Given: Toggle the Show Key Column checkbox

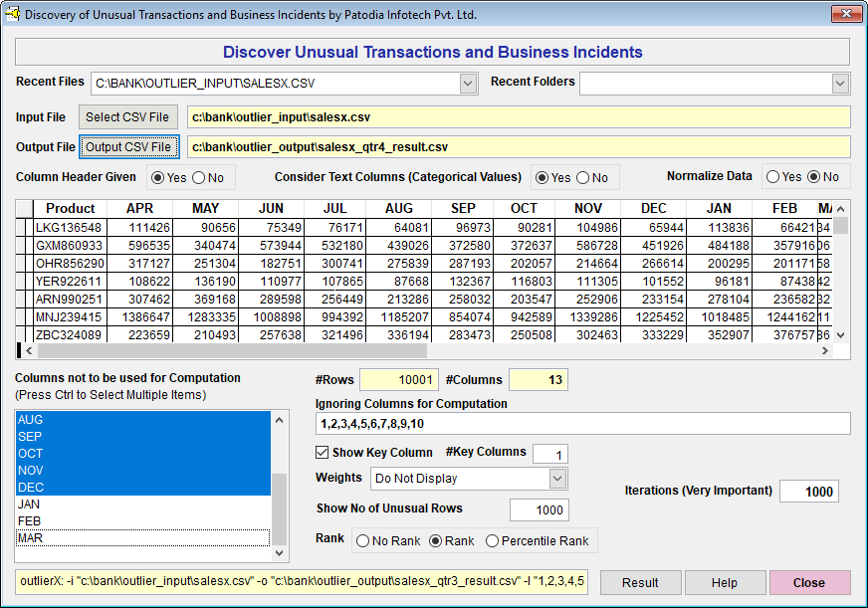Looking at the screenshot, I should point(323,454).
